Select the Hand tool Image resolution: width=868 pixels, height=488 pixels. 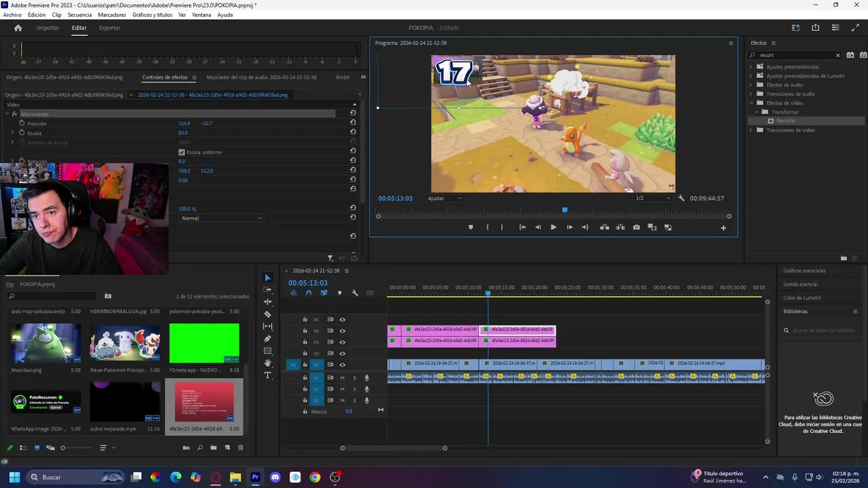(x=267, y=363)
